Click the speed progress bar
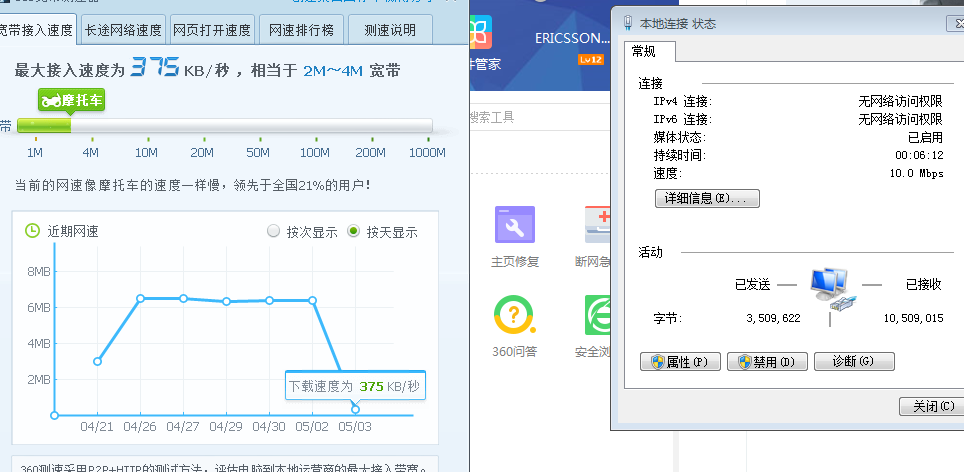 [x=224, y=126]
